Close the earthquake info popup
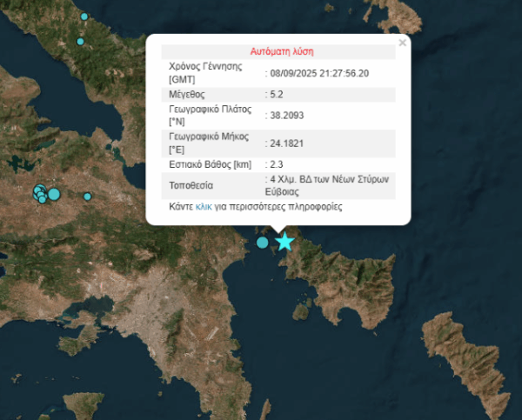This screenshot has width=522, height=420. coord(403,43)
